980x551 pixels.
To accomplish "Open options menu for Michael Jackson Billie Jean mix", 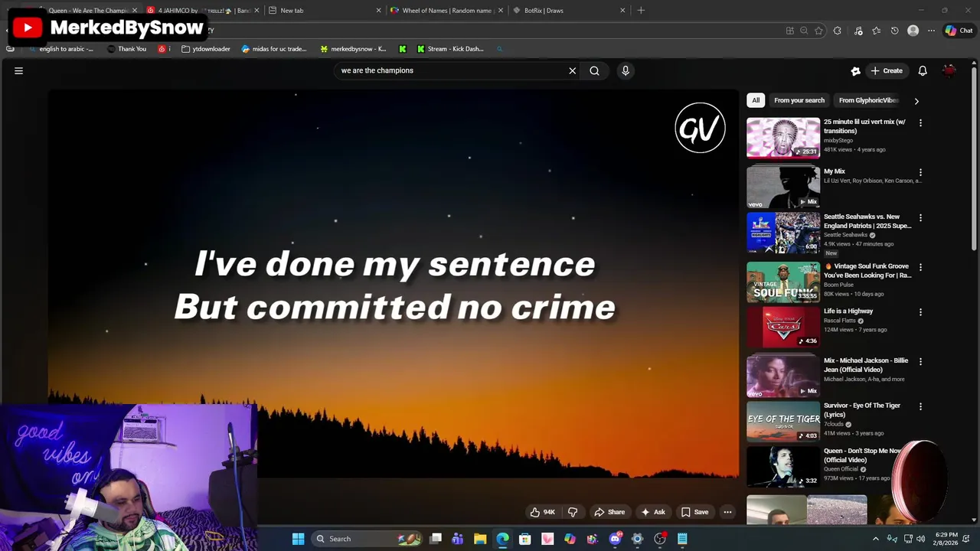I will pyautogui.click(x=920, y=361).
